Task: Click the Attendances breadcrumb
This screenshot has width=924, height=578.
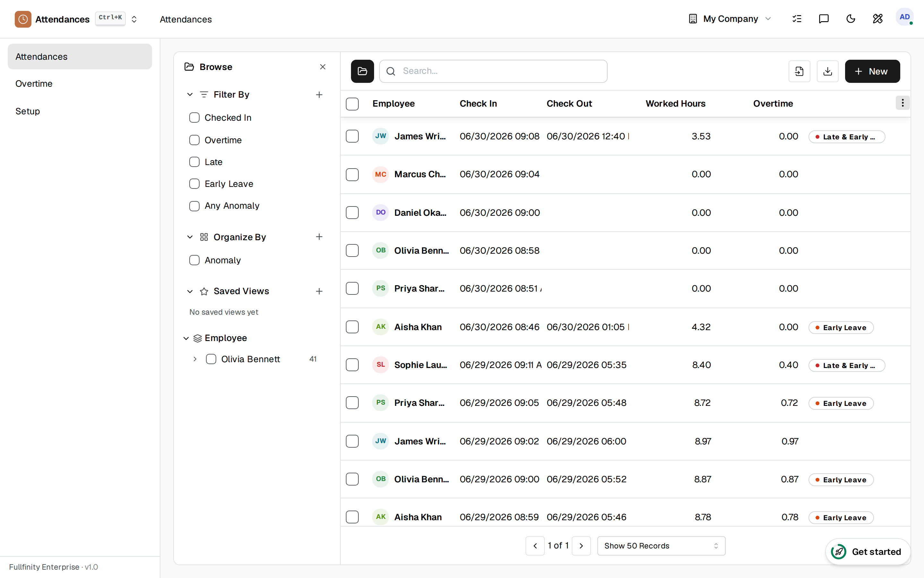Action: (x=185, y=19)
